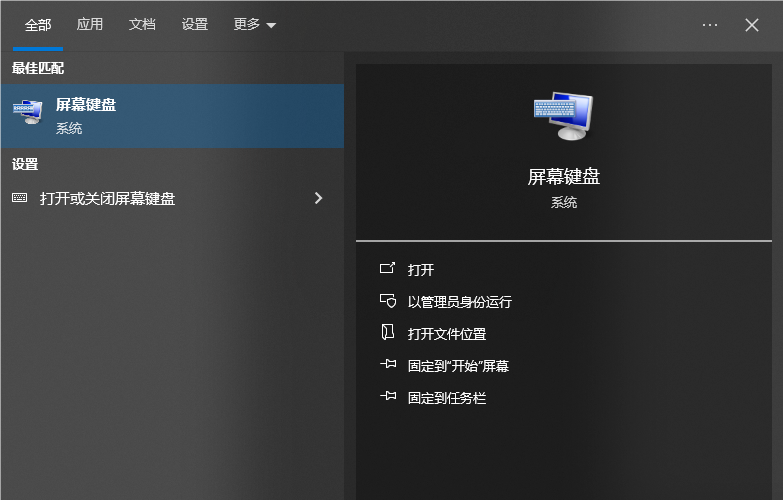Click the 打开 launch icon
This screenshot has height=500, width=783.
(x=388, y=269)
